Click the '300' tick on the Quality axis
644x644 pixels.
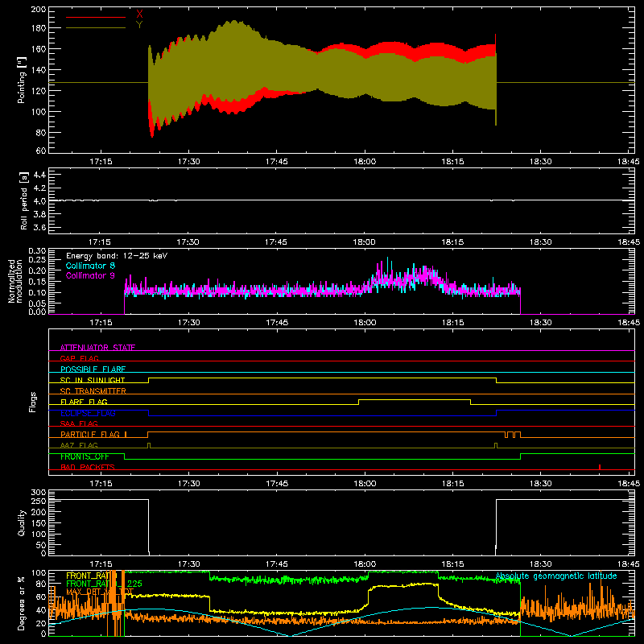38,493
